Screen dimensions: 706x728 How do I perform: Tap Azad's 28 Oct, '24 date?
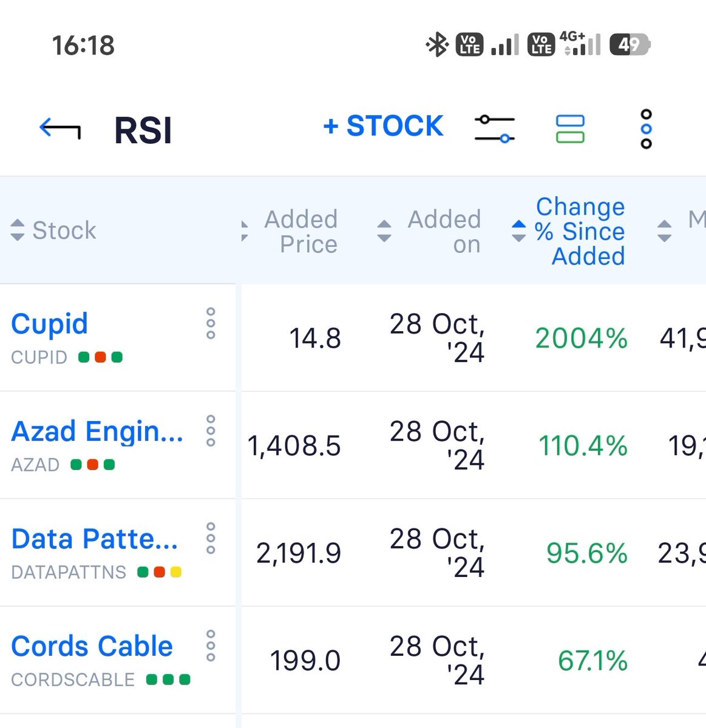click(x=436, y=445)
